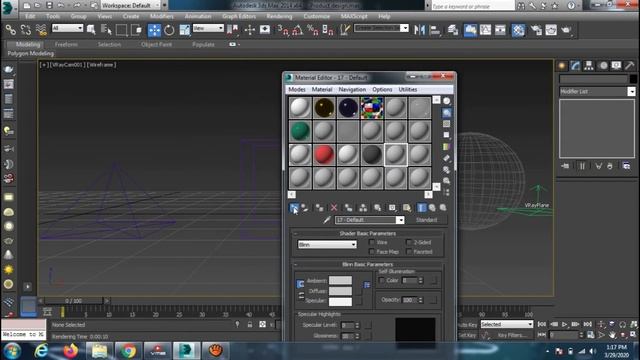Pick material from object eyedropper
This screenshot has height=360, width=640.
(327, 220)
